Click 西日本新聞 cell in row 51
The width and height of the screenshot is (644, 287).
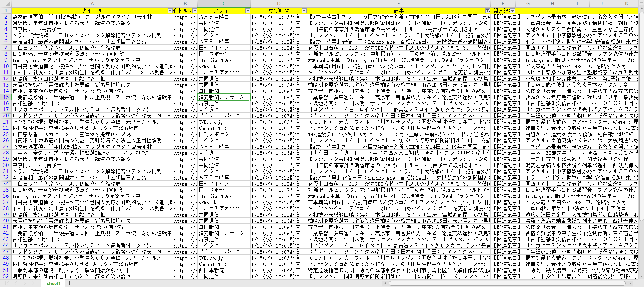point(224,270)
